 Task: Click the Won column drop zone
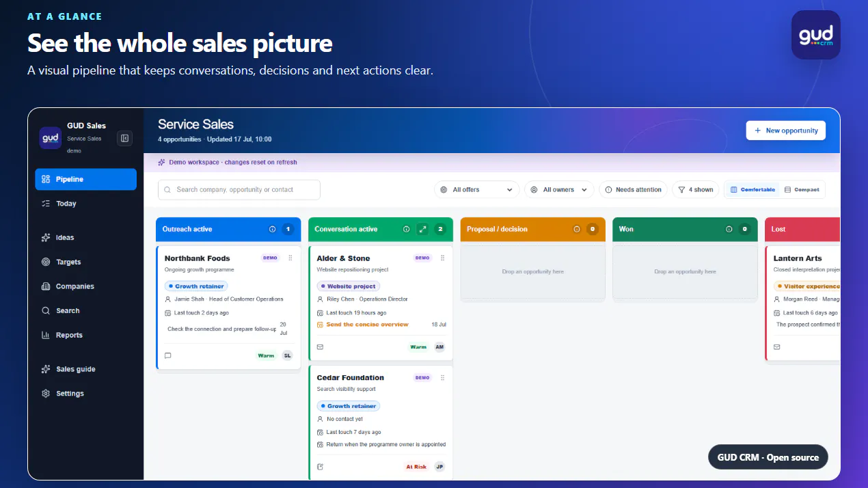tap(685, 272)
